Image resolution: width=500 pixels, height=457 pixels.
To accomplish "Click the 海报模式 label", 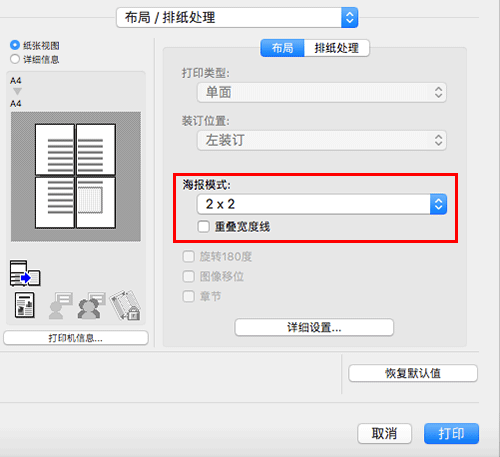I will (x=206, y=184).
